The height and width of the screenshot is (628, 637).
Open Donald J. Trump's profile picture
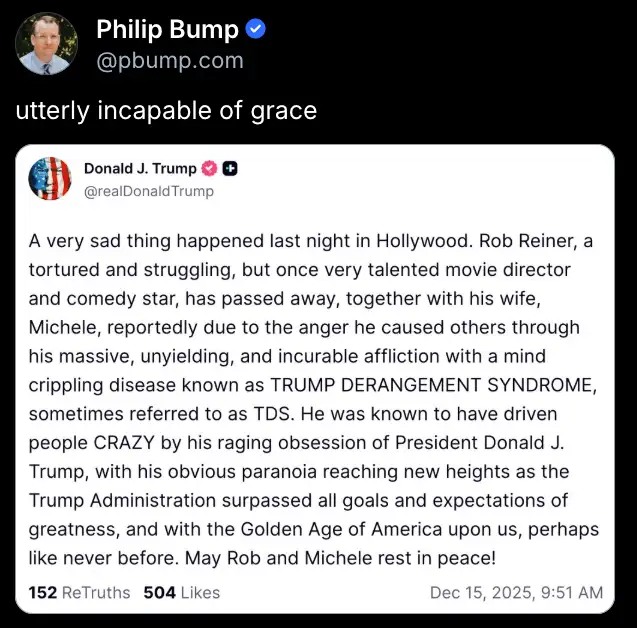point(50,179)
